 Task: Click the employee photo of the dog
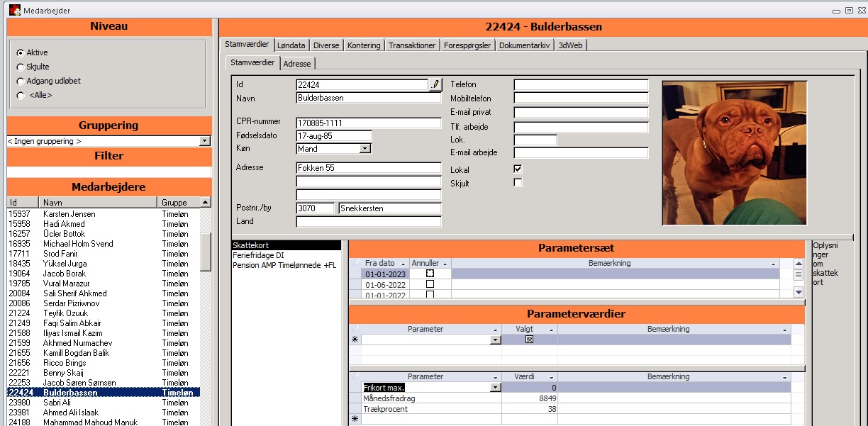click(735, 153)
